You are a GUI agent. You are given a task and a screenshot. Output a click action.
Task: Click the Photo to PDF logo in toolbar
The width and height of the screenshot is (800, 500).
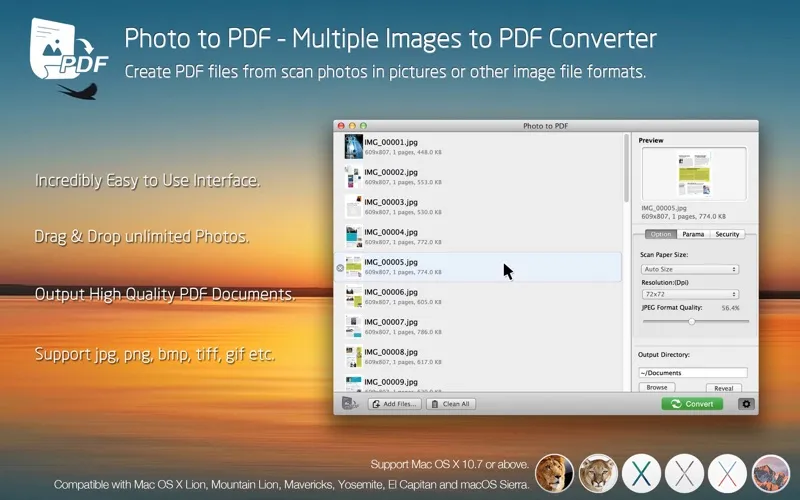click(x=350, y=403)
